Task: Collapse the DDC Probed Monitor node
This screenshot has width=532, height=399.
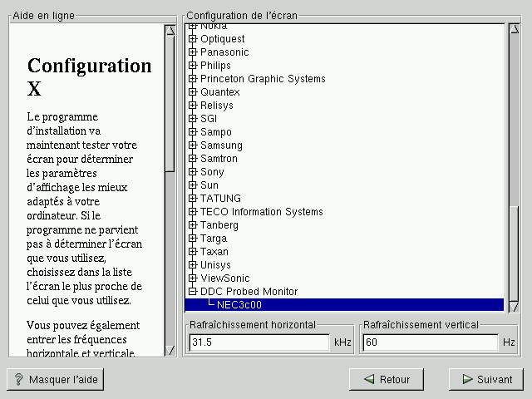Action: click(193, 292)
